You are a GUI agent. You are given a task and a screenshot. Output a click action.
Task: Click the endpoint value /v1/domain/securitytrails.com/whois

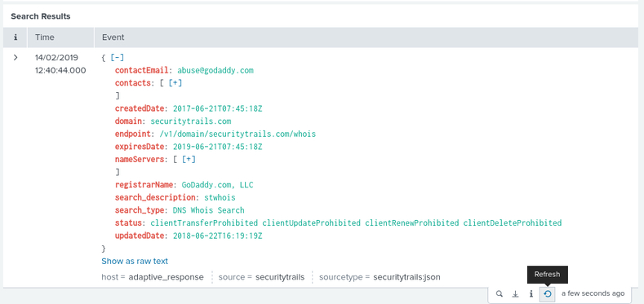pyautogui.click(x=238, y=134)
